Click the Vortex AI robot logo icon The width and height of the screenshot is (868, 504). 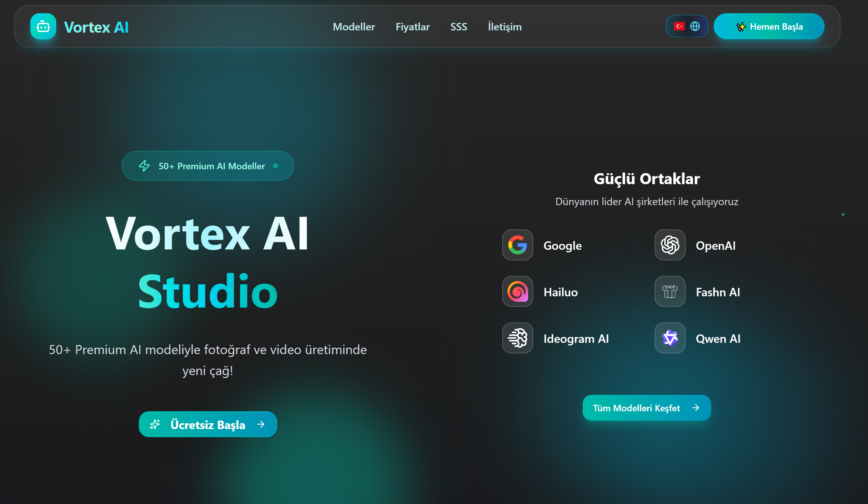43,26
